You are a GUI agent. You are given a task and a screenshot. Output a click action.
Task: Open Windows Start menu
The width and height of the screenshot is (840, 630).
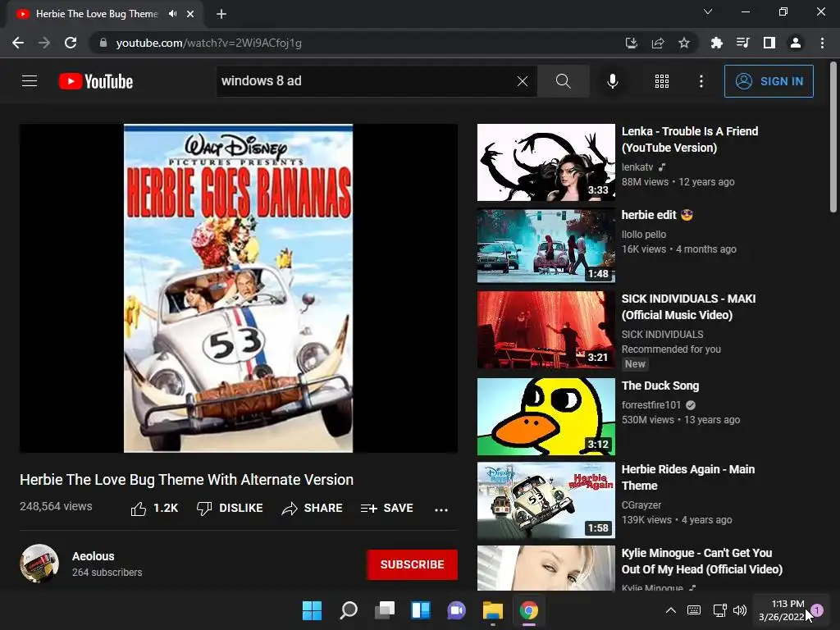point(312,610)
